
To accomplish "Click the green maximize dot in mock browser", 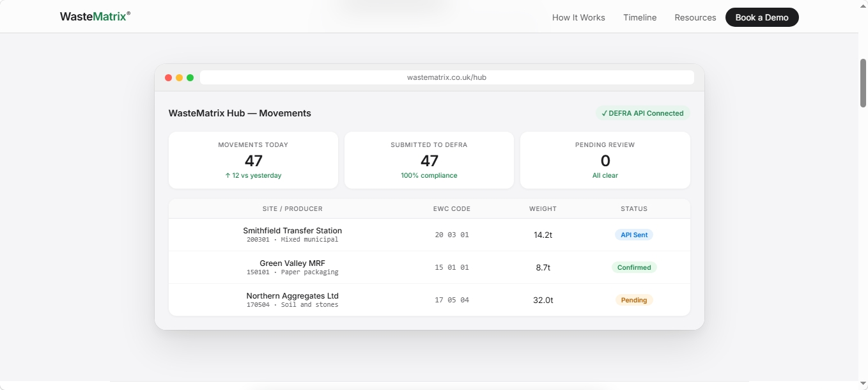I will coord(190,77).
